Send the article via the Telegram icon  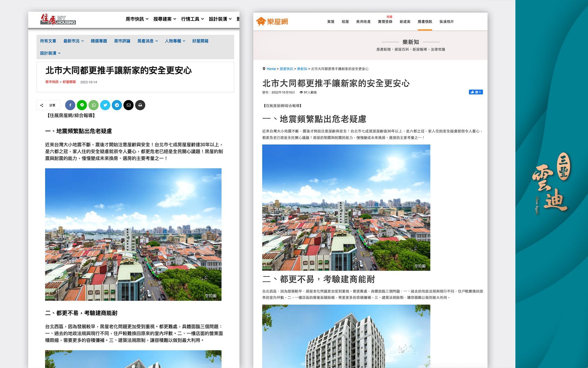117,105
